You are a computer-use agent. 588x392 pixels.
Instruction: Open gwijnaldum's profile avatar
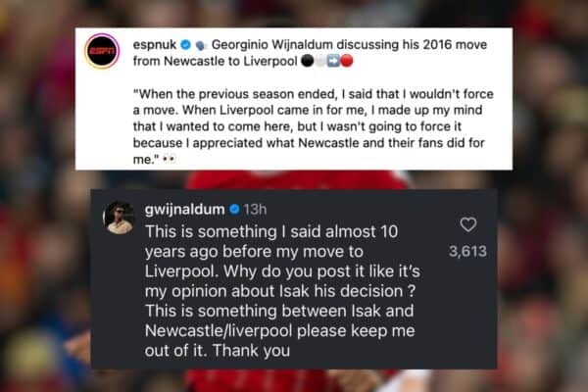click(x=119, y=218)
